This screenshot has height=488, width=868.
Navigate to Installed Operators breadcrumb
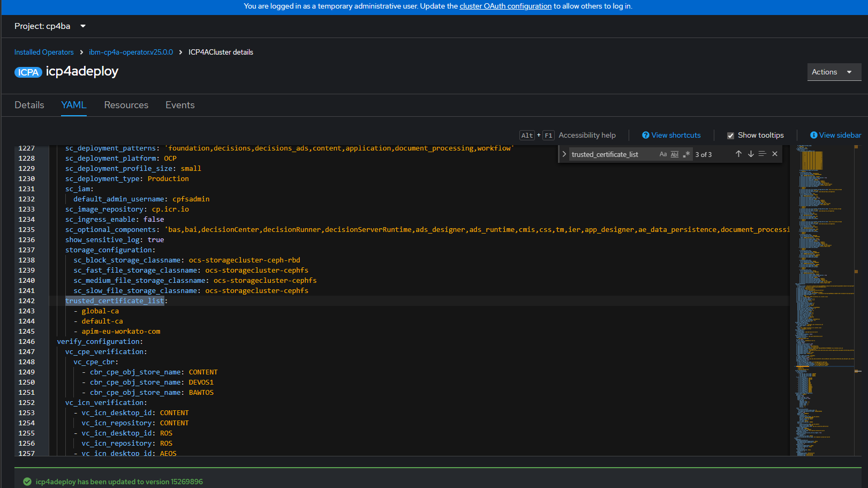44,52
